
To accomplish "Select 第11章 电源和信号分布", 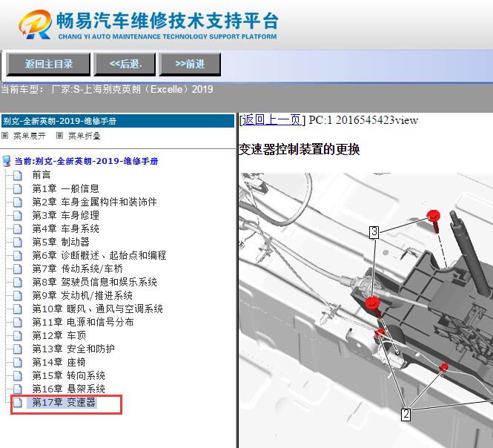I will (x=83, y=322).
